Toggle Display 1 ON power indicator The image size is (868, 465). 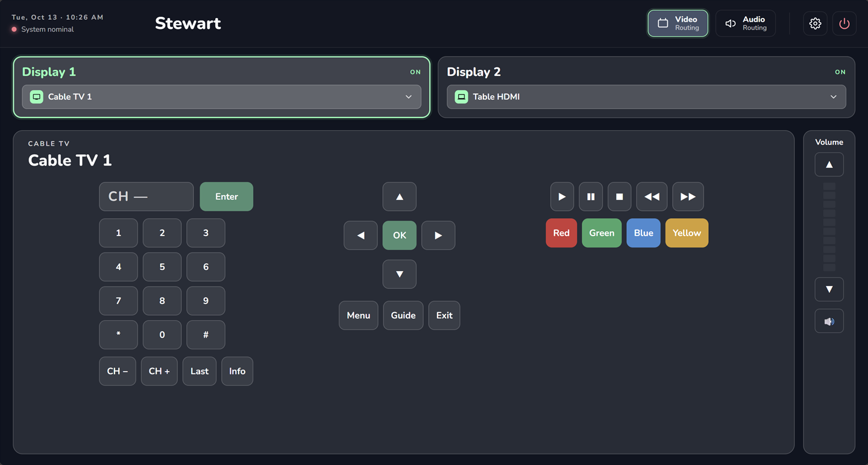[x=415, y=72]
